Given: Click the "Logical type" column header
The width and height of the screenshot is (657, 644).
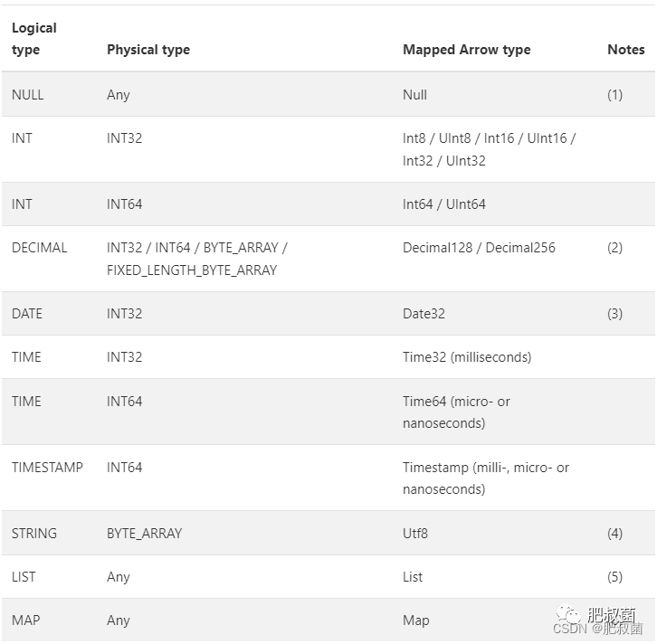Looking at the screenshot, I should click(34, 39).
